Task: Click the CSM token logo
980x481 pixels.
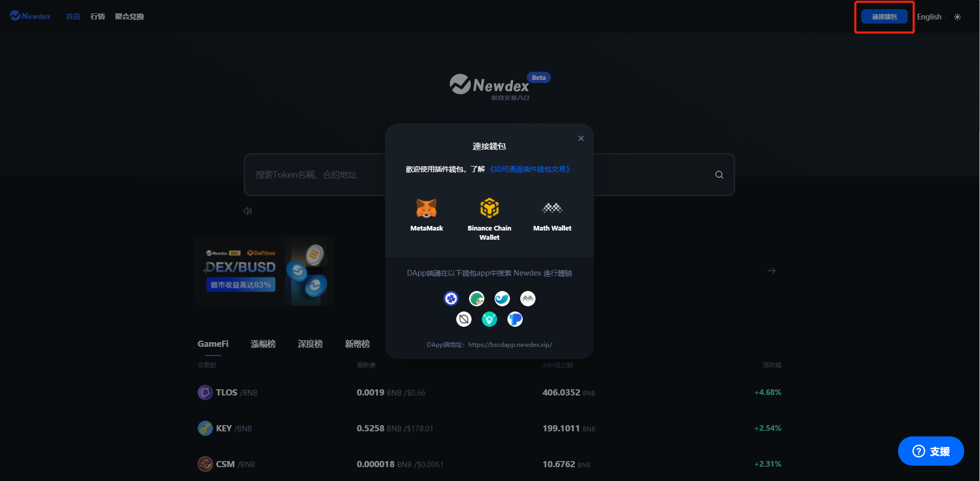Action: point(205,464)
